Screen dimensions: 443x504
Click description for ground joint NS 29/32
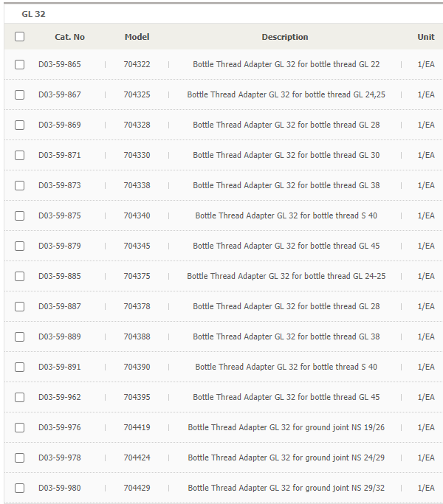point(286,488)
